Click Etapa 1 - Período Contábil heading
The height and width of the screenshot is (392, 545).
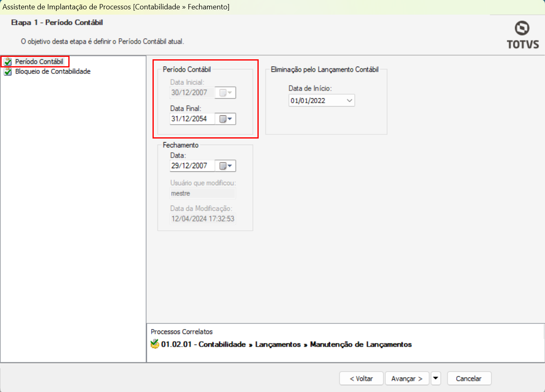[x=57, y=22]
